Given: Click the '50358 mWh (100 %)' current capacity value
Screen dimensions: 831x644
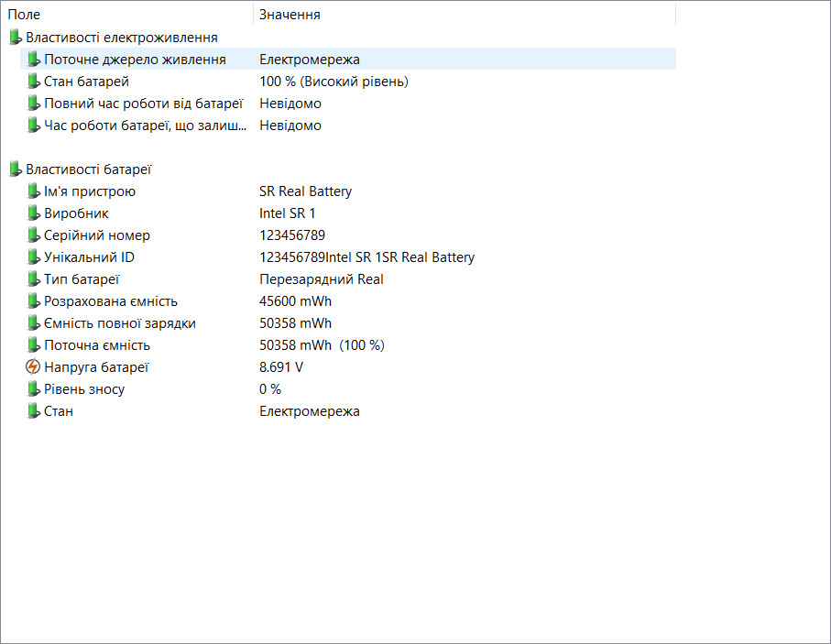Looking at the screenshot, I should click(322, 345).
